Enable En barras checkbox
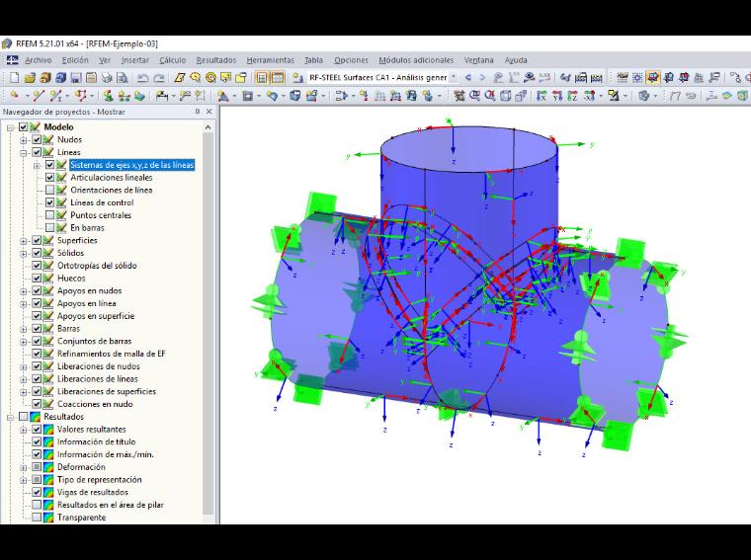The image size is (751, 560). click(49, 228)
